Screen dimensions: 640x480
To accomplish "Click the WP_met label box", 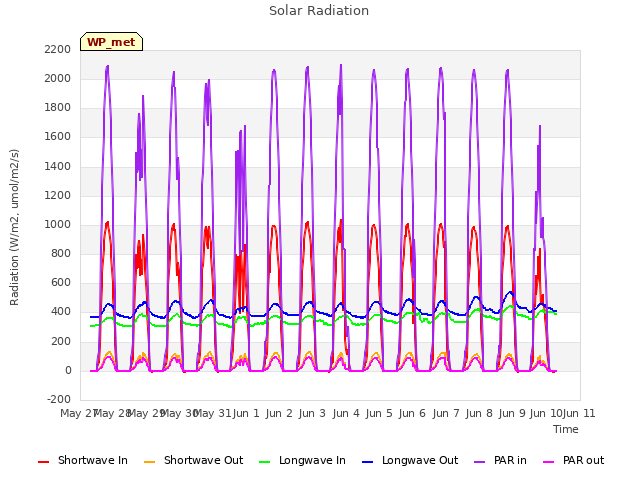I will click(111, 42).
